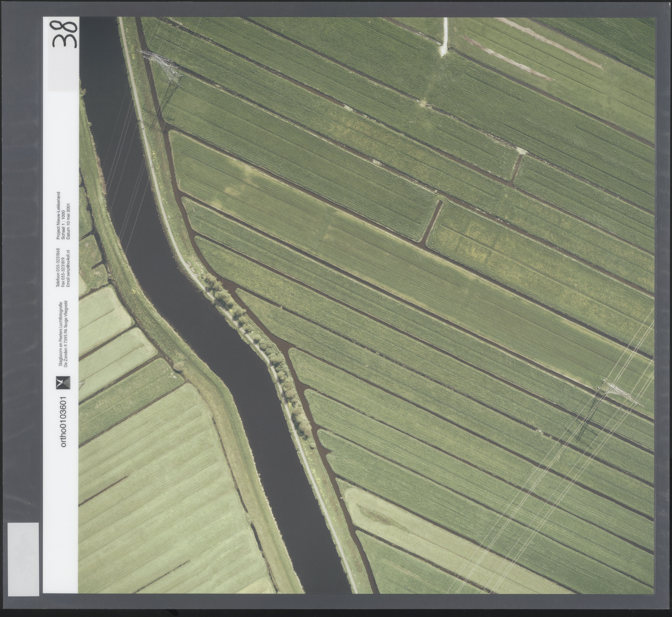Click the De Zanden 9 Teuge address line
The image size is (672, 617).
[66, 334]
